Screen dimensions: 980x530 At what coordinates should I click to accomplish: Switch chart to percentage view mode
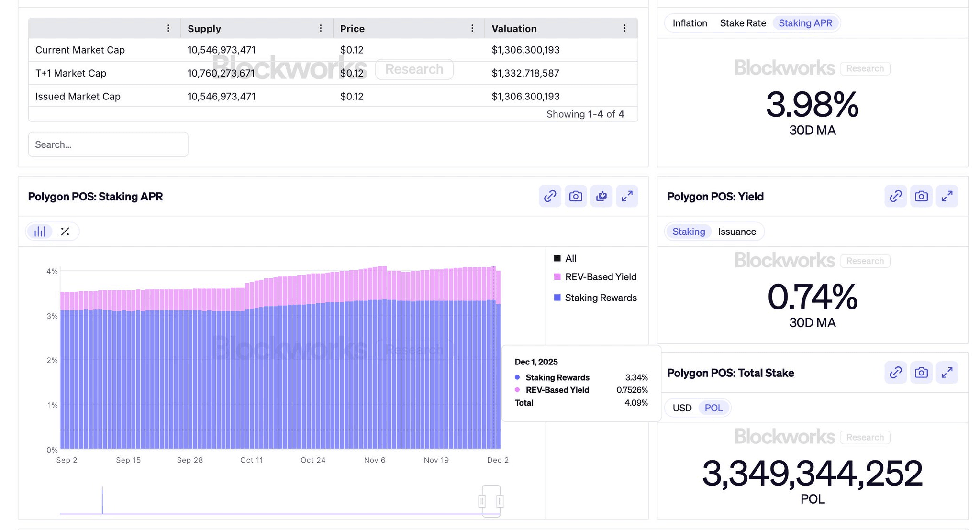[x=65, y=232]
